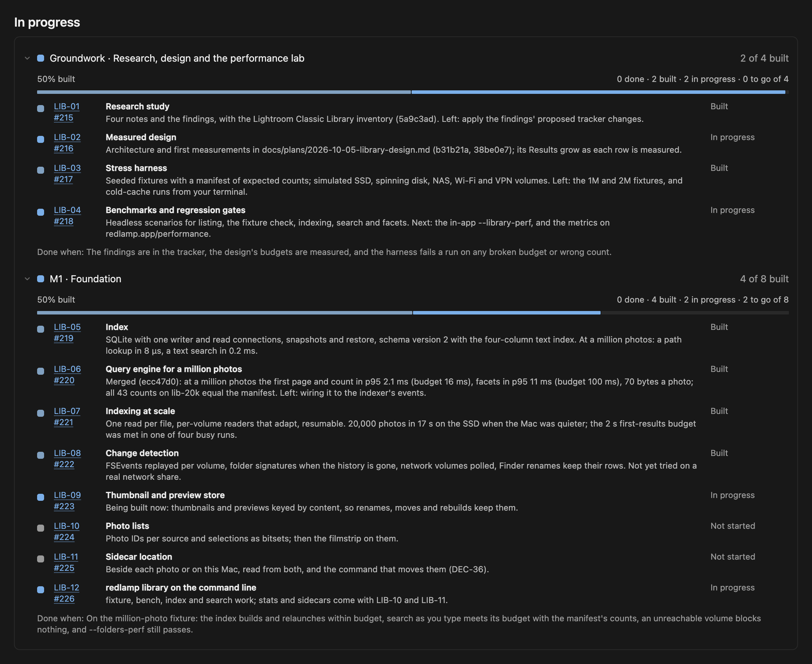The width and height of the screenshot is (812, 664).
Task: Collapse the Groundwork section chevron
Action: tap(27, 58)
